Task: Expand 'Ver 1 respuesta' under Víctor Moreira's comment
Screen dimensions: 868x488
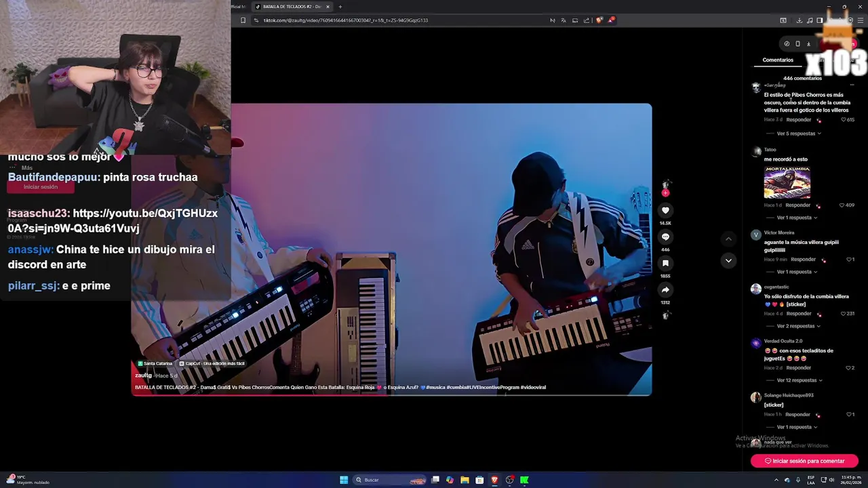Action: (x=797, y=272)
